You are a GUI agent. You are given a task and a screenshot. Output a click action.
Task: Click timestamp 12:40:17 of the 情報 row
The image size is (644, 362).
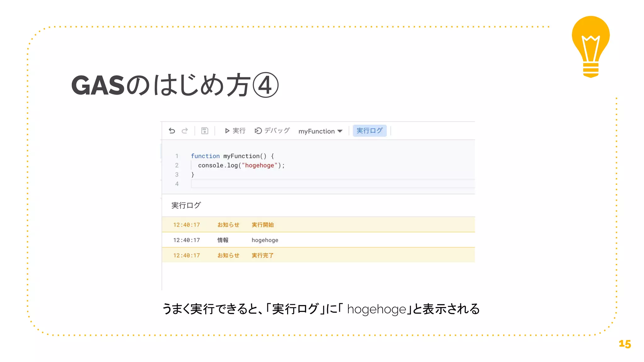coord(186,240)
